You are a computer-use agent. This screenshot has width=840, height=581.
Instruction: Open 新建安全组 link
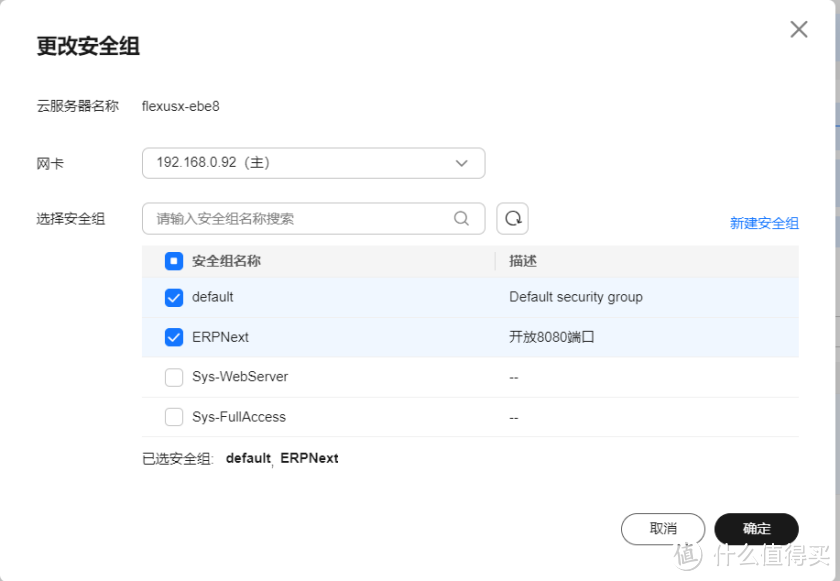click(763, 222)
